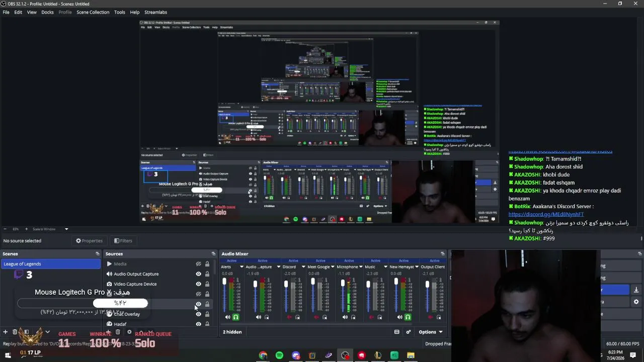Hide the Hadaf source

198,324
